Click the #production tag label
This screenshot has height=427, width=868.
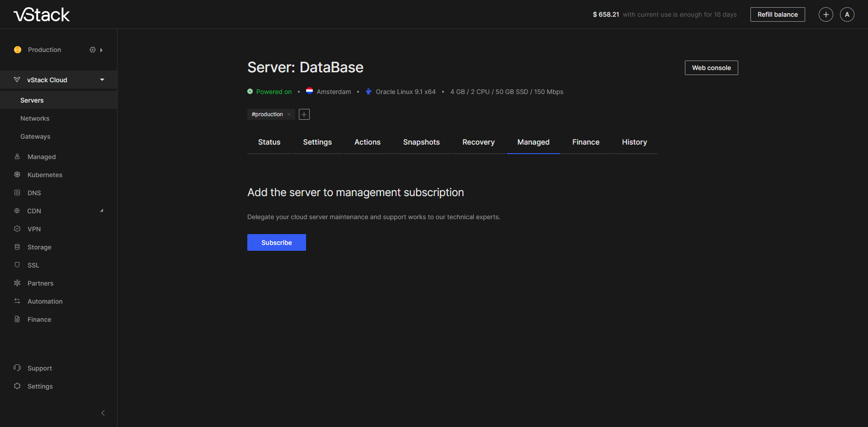267,114
